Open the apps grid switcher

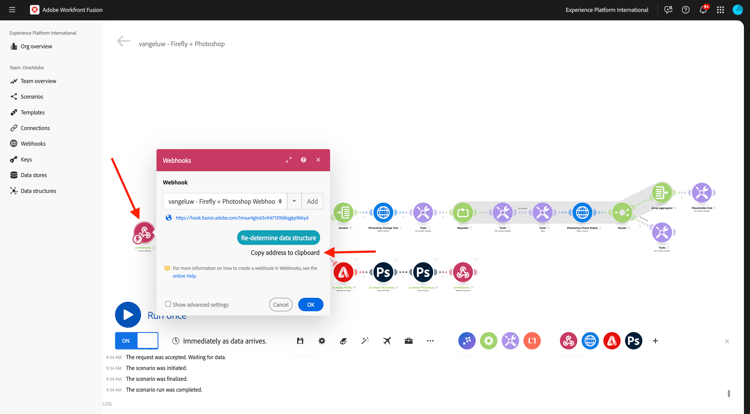720,10
